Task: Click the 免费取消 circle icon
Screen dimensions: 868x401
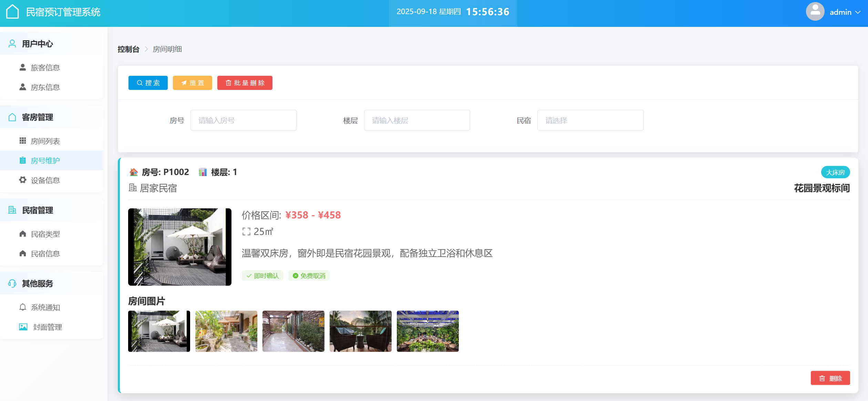Action: click(x=295, y=276)
